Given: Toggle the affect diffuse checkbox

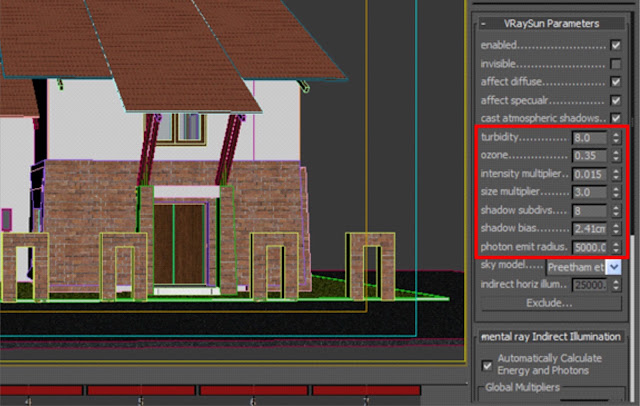Looking at the screenshot, I should pos(616,82).
